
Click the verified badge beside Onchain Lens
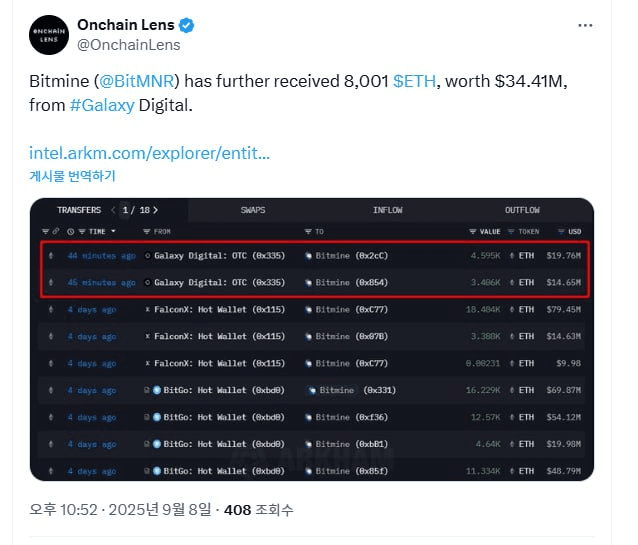click(187, 25)
